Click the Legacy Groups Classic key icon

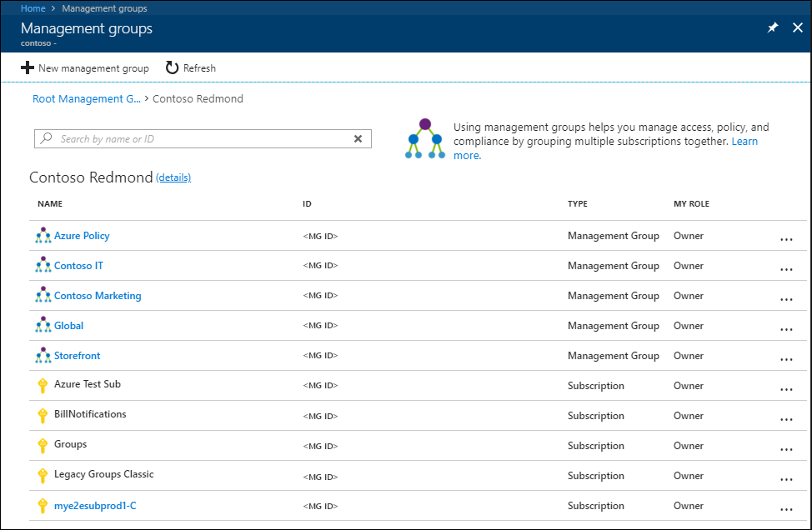tap(43, 476)
